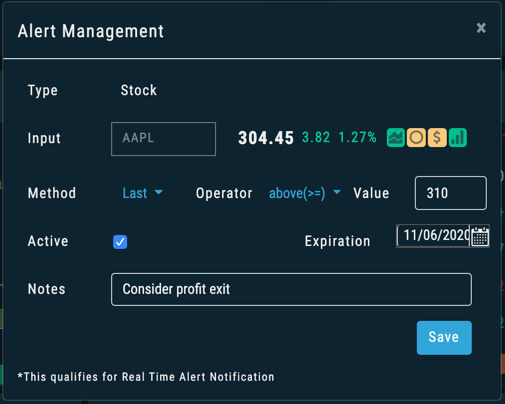Click the yellow circle icon beside AAPL quote
The height and width of the screenshot is (404, 505).
click(x=416, y=138)
